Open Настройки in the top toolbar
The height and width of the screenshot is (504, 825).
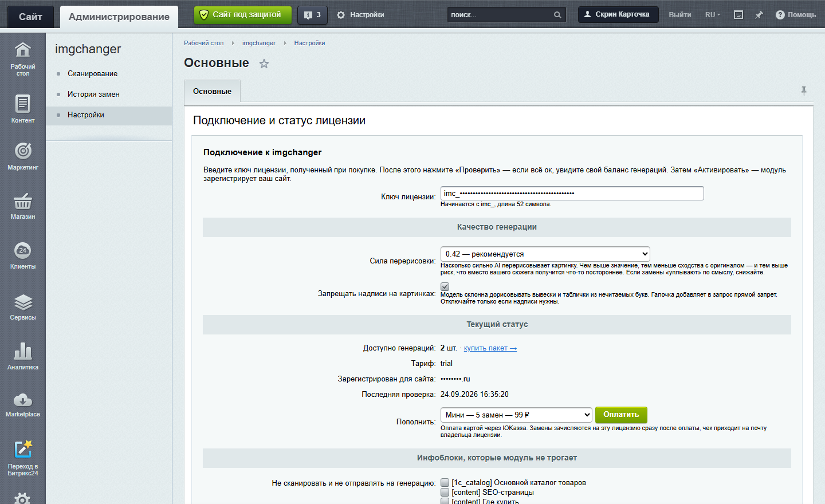point(361,15)
